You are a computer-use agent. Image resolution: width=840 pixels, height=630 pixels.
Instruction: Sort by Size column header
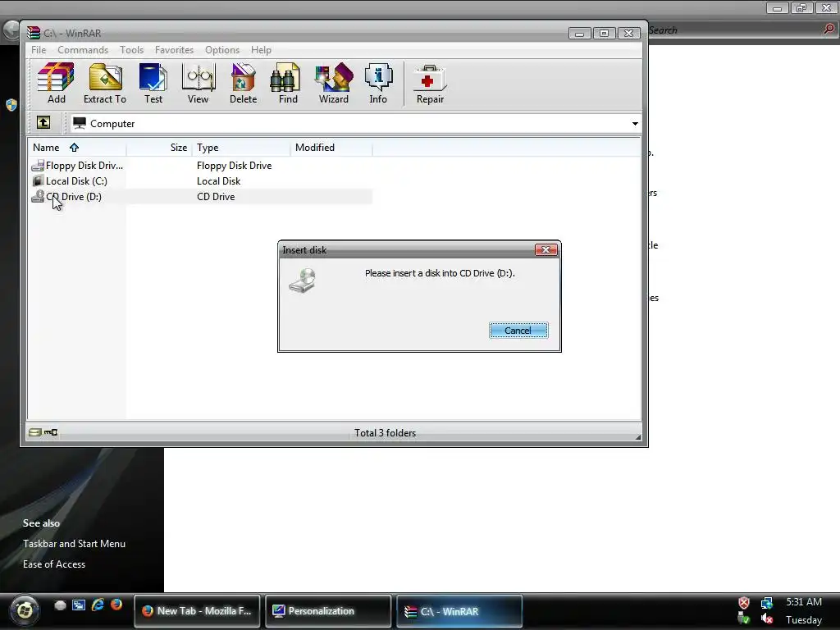pos(159,148)
